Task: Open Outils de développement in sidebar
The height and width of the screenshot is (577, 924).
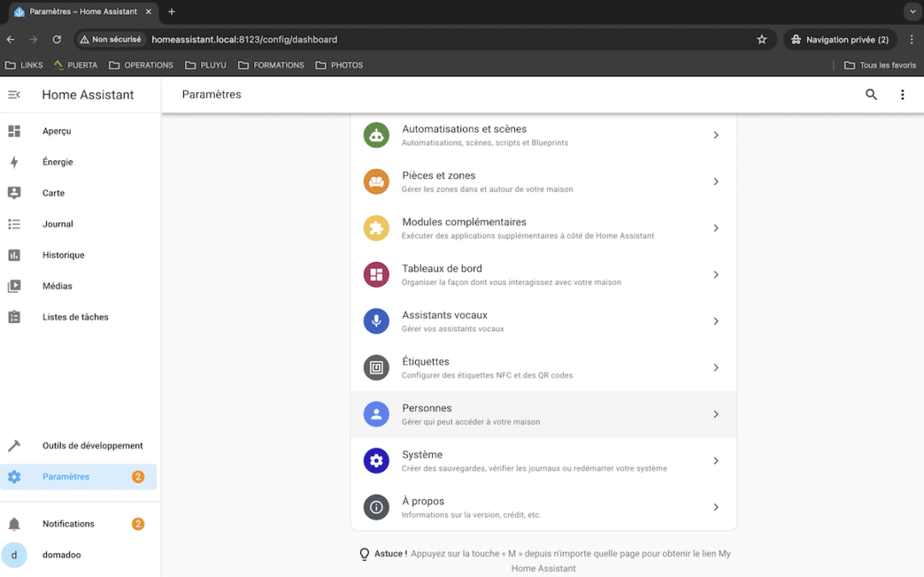Action: point(92,446)
